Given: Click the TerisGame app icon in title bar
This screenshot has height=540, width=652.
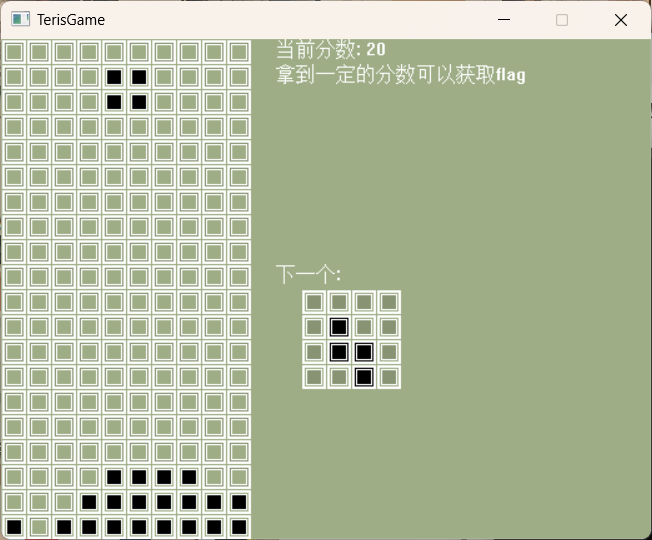Looking at the screenshot, I should (x=20, y=20).
